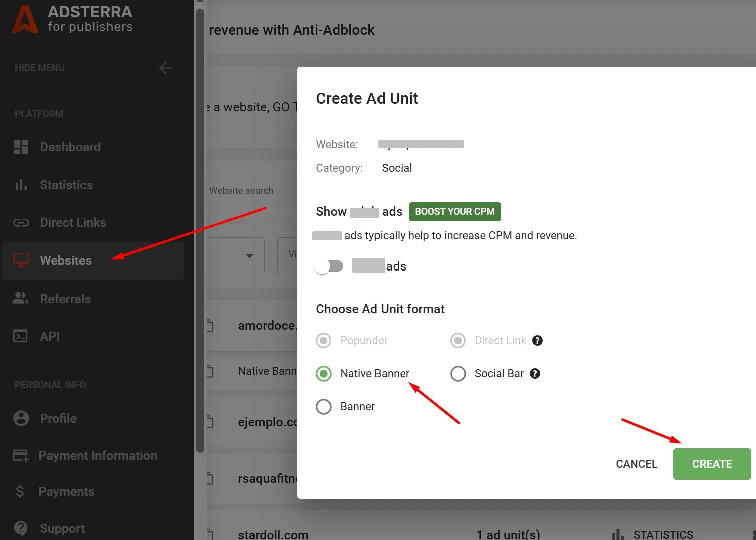Click the Website search input field

coord(252,192)
